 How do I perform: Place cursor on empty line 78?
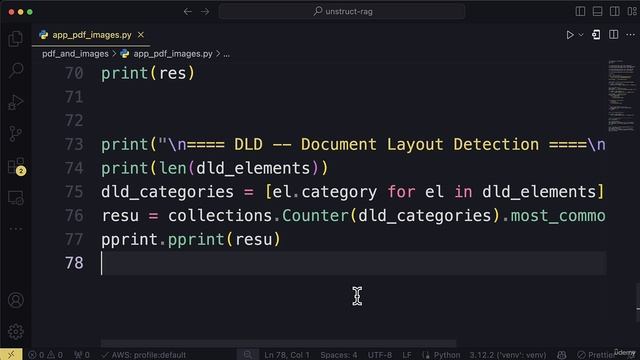click(353, 263)
